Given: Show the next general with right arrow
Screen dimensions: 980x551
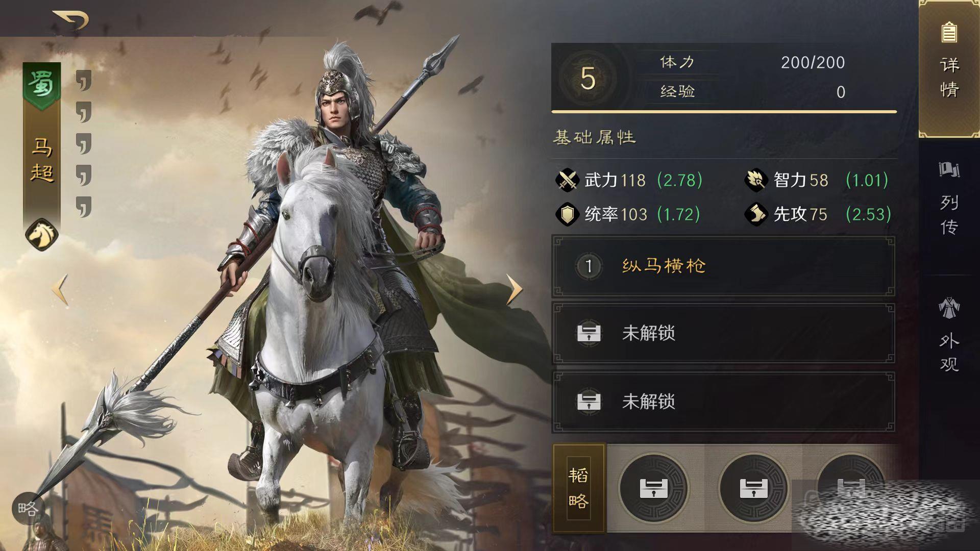Looking at the screenshot, I should tap(514, 289).
